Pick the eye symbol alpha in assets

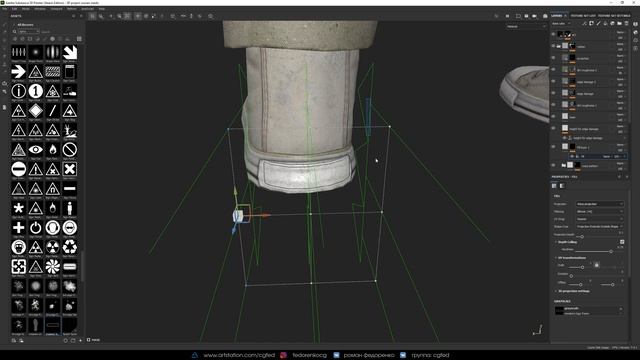36,150
